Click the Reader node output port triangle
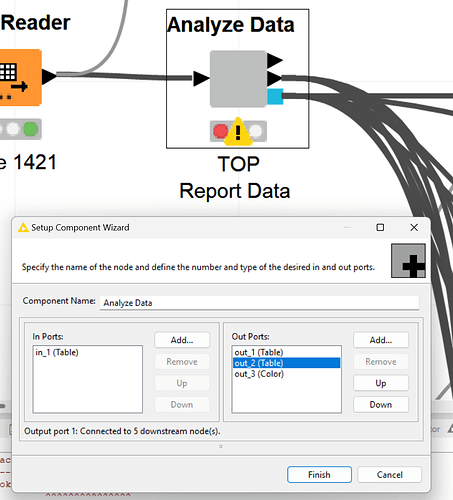Image resolution: width=453 pixels, height=500 pixels. pos(49,77)
